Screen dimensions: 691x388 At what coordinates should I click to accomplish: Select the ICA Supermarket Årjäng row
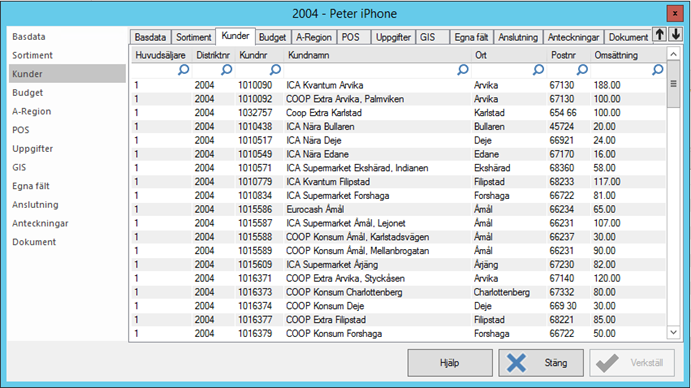[x=399, y=265]
